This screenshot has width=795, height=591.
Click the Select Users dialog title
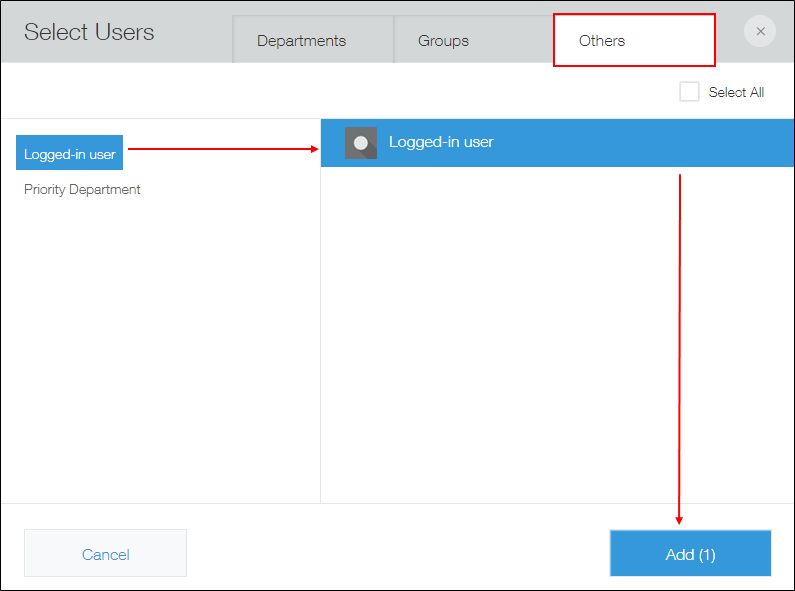(89, 32)
